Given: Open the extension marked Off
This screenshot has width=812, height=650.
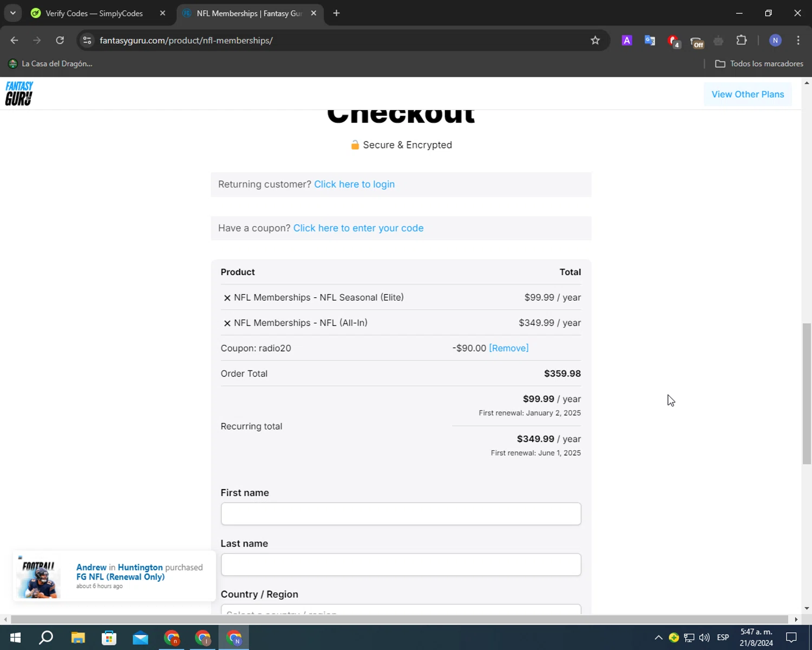Looking at the screenshot, I should pos(696,41).
